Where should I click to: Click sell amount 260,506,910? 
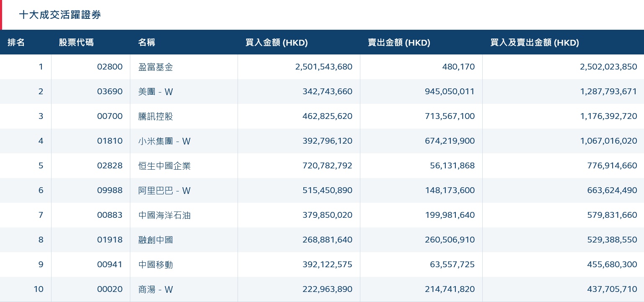click(x=450, y=240)
